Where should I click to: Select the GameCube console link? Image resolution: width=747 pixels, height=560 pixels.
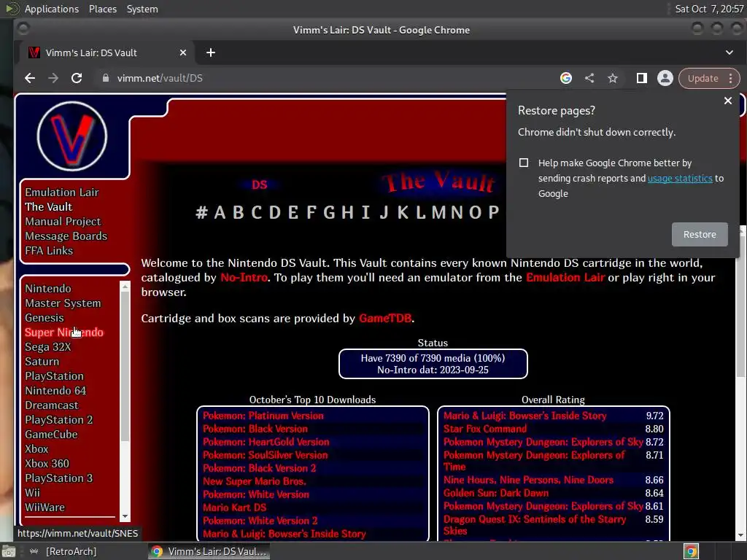(51, 435)
